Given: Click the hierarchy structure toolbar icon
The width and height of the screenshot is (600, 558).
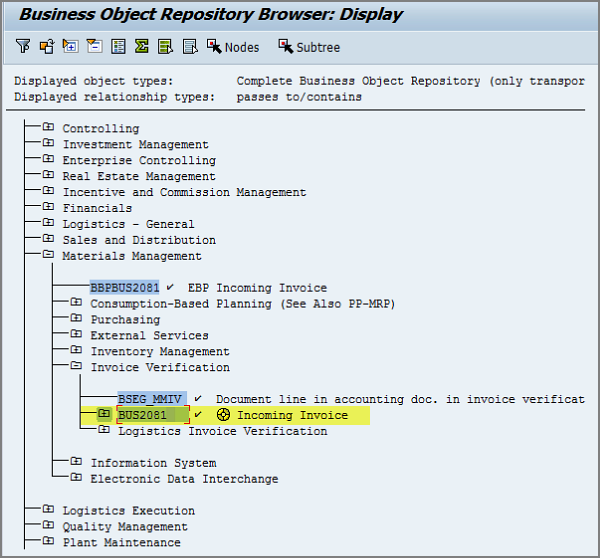Looking at the screenshot, I should coord(46,47).
